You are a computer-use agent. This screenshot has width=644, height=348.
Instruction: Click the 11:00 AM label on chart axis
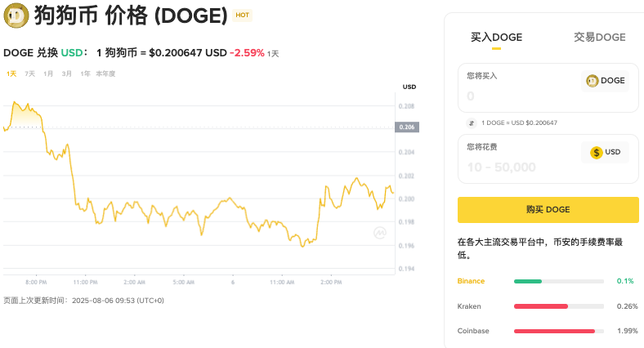(282, 283)
